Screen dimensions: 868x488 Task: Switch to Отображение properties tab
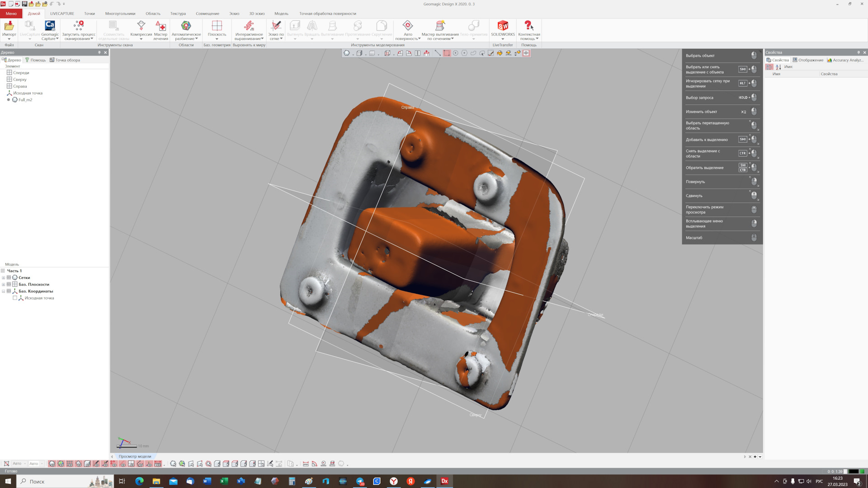[x=808, y=60]
